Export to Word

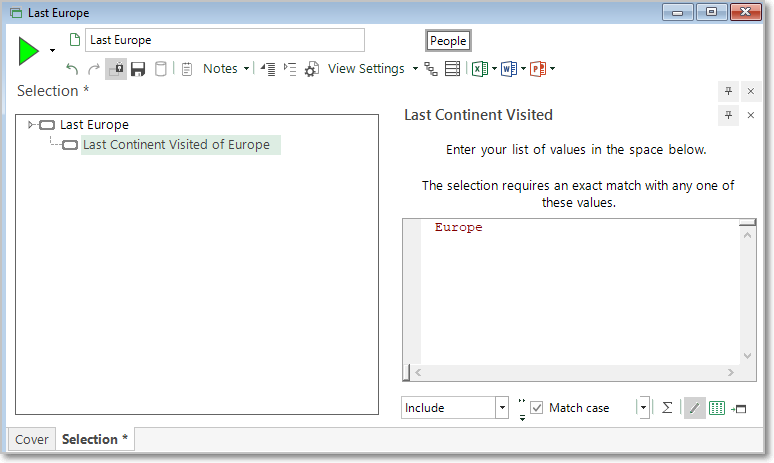tap(509, 69)
